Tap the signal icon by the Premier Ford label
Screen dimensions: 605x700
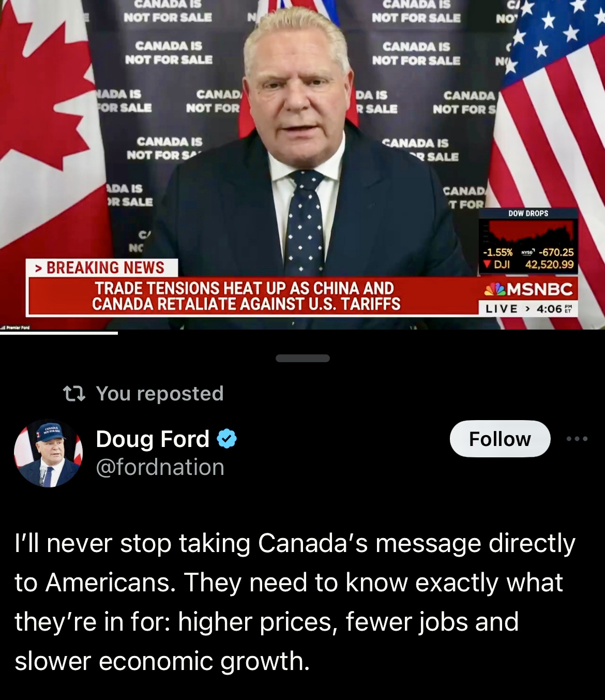[x=3, y=327]
